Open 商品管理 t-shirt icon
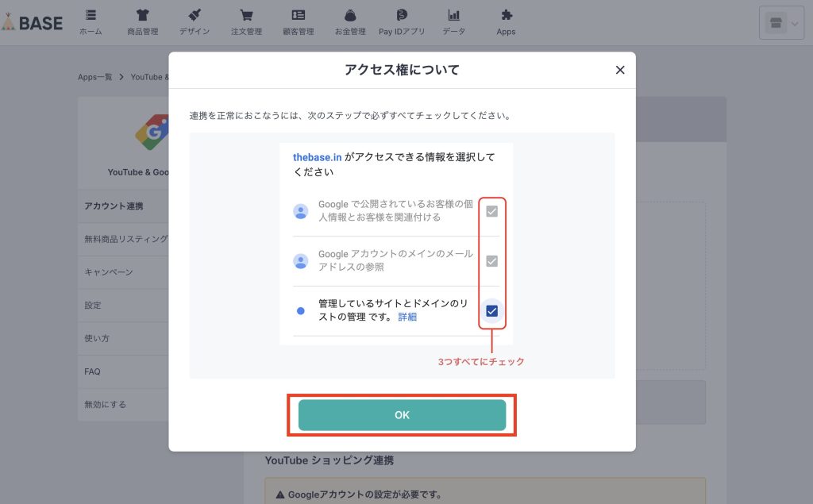 click(143, 15)
